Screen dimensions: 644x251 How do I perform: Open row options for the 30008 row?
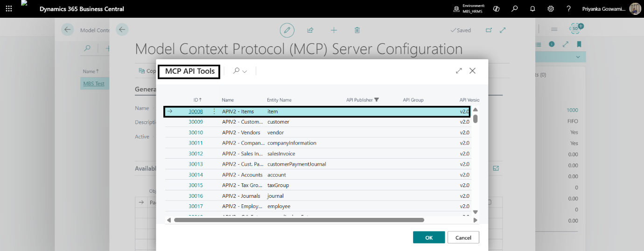click(214, 112)
